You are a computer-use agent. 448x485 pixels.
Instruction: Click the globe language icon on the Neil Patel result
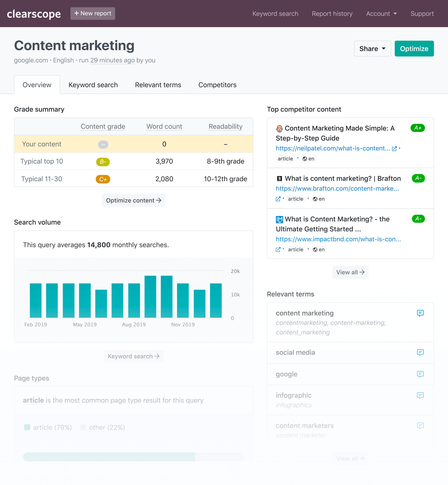[304, 158]
